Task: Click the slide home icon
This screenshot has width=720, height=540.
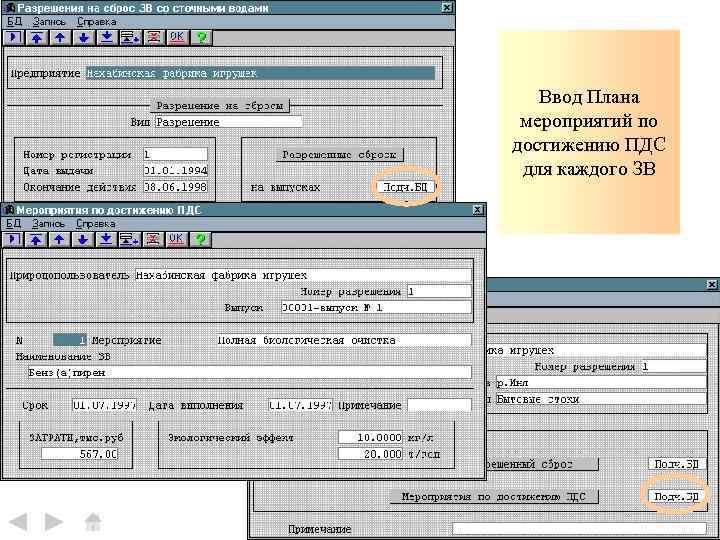Action: point(93,522)
